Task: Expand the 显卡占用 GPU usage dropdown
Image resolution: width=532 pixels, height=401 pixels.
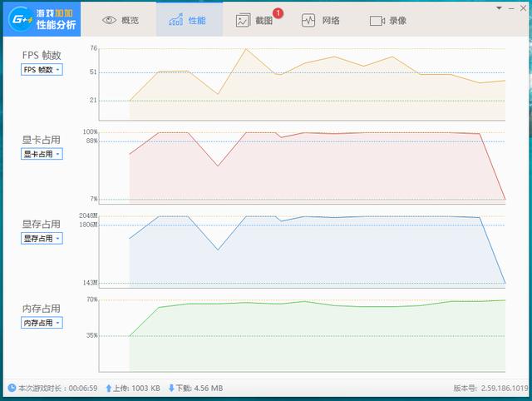Action: (42, 154)
